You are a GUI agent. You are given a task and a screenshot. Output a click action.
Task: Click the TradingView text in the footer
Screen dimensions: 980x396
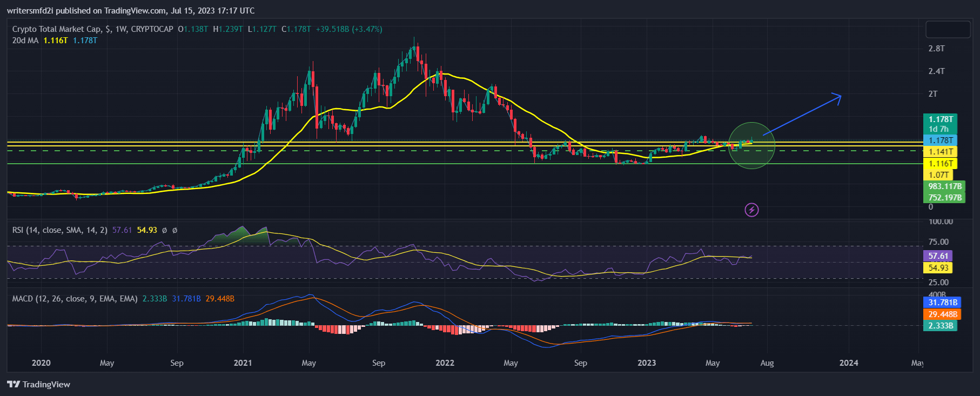coord(46,385)
